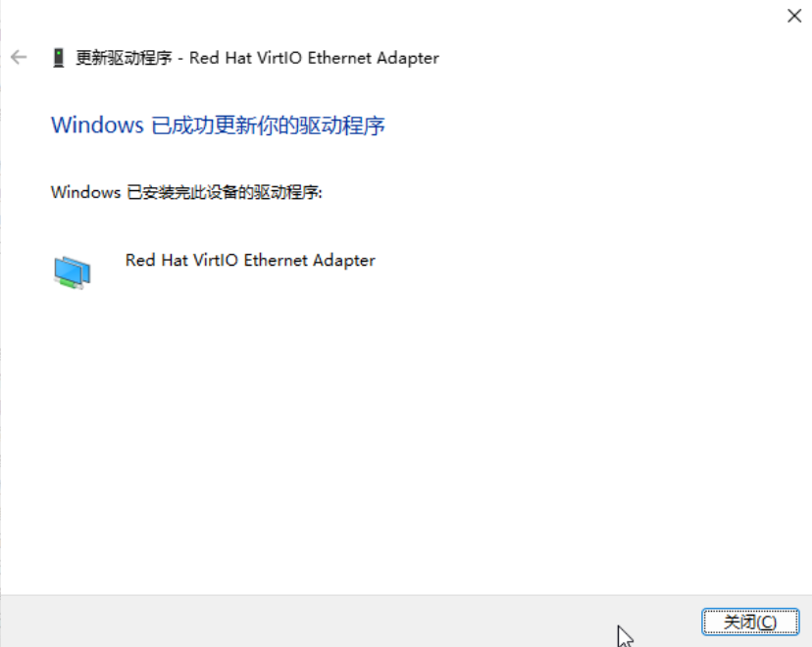Click the green cable on the network icon
812x647 pixels.
click(70, 282)
